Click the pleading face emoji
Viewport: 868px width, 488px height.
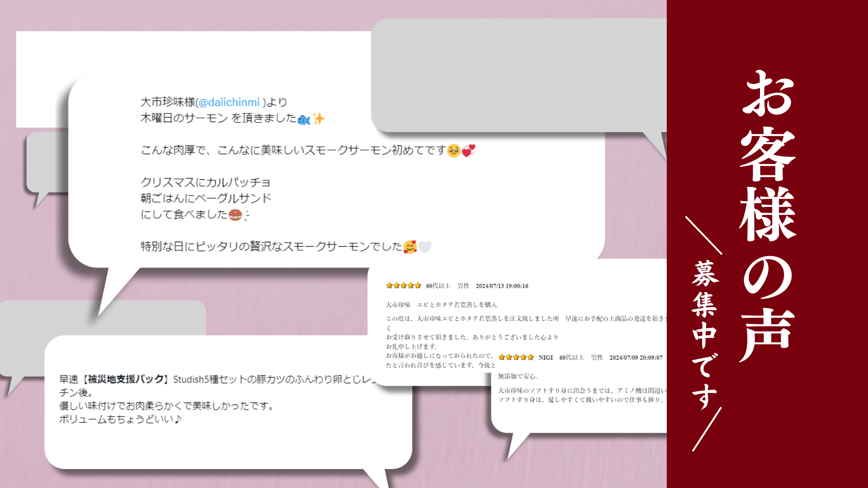pos(453,150)
